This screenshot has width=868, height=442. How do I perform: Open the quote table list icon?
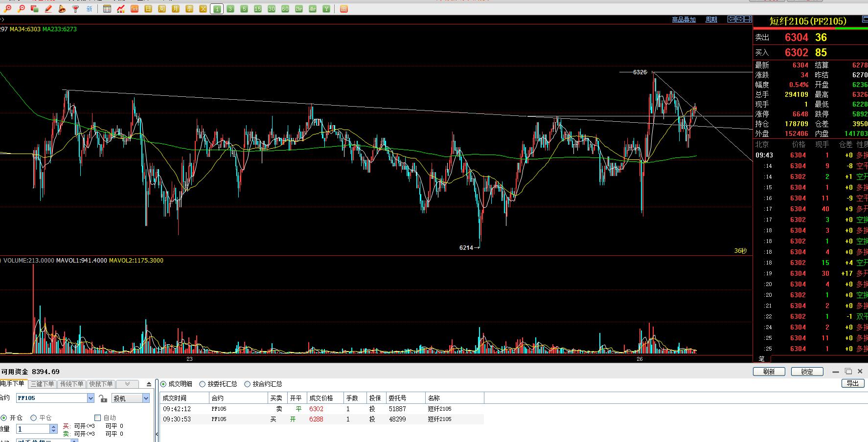(107, 9)
